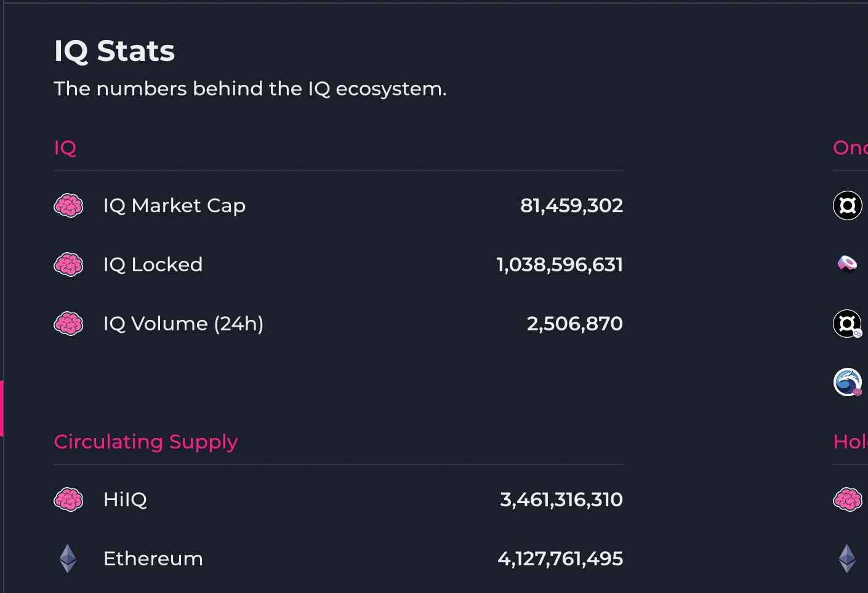Viewport: 868px width, 593px height.
Task: Click the value 4,127,761,495
Action: tap(561, 559)
